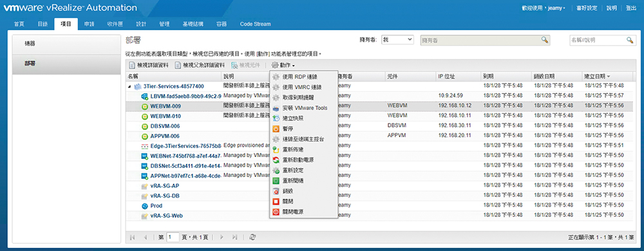Click the 檢視父系詳細資料 toolbar button
644x251 pixels.
point(200,65)
